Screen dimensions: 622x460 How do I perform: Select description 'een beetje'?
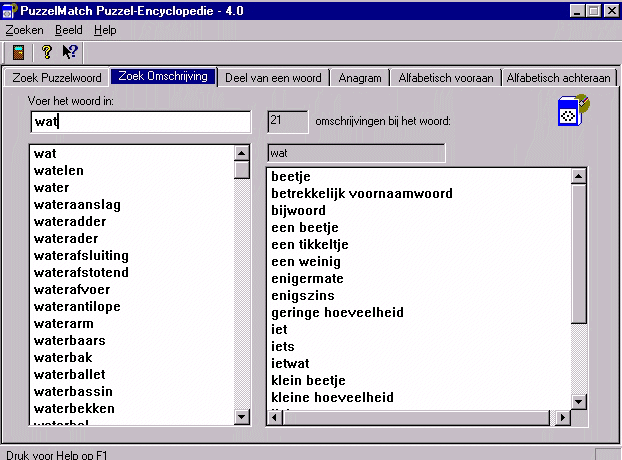[305, 228]
